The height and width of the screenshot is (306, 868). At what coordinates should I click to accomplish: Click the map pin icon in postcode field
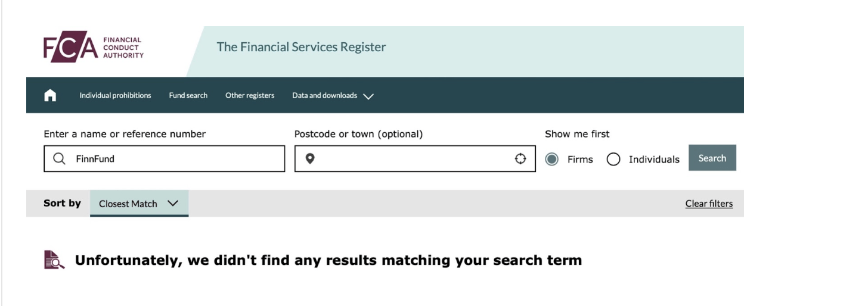[310, 159]
